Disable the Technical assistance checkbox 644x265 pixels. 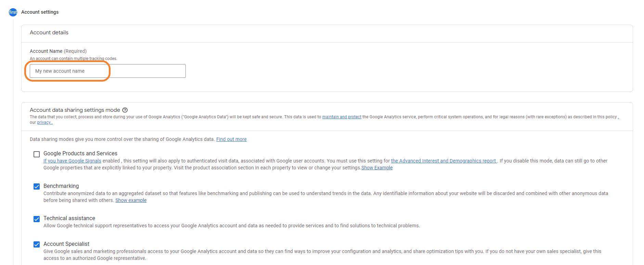point(37,219)
